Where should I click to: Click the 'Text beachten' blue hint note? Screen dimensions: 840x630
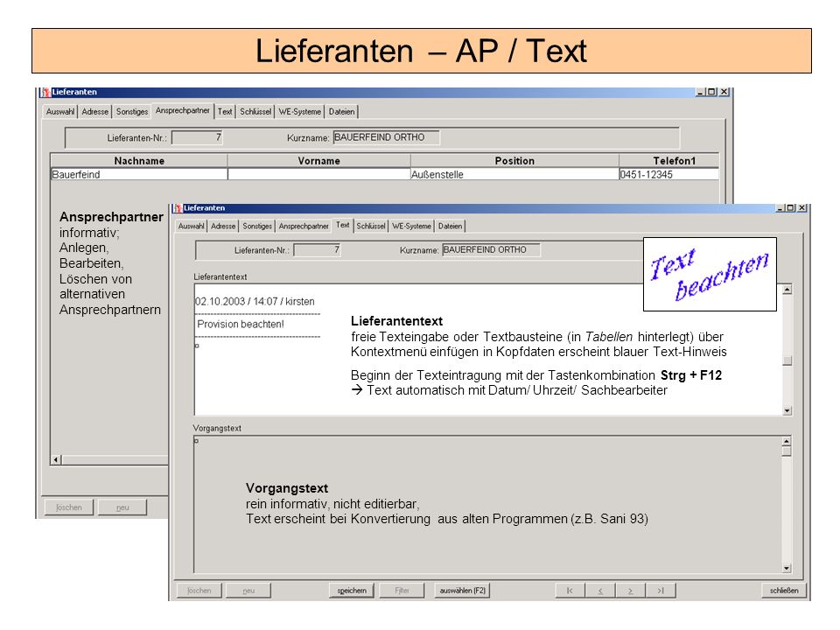(710, 274)
